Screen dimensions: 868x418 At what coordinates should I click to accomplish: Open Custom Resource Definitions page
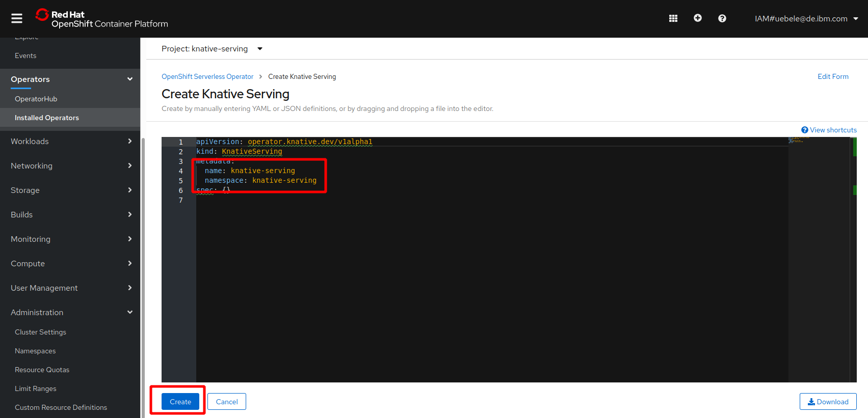(x=61, y=408)
